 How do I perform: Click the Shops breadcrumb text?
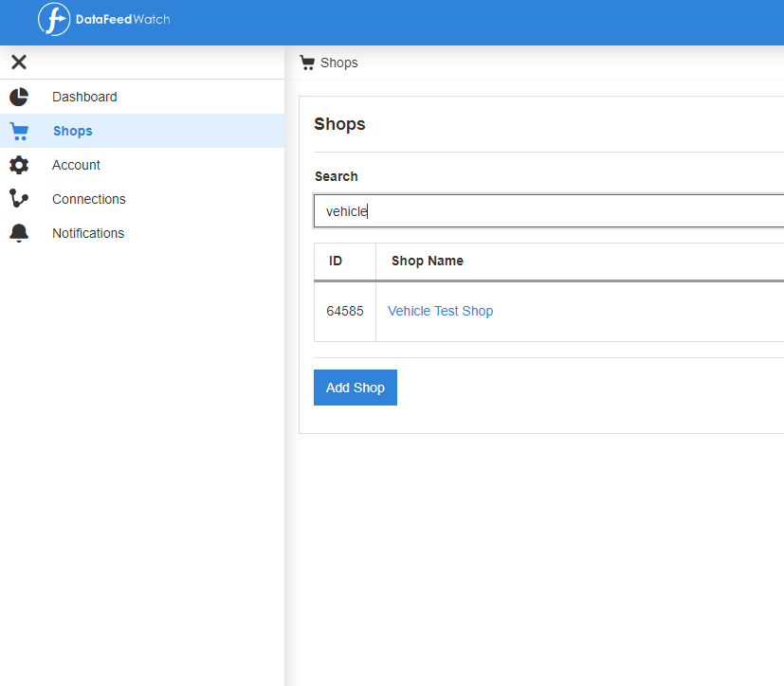pos(339,63)
